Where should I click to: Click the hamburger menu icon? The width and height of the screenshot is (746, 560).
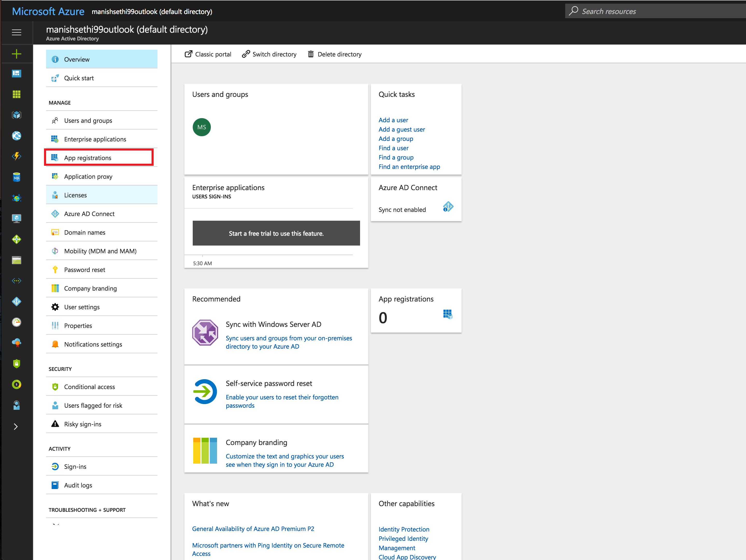pos(16,32)
